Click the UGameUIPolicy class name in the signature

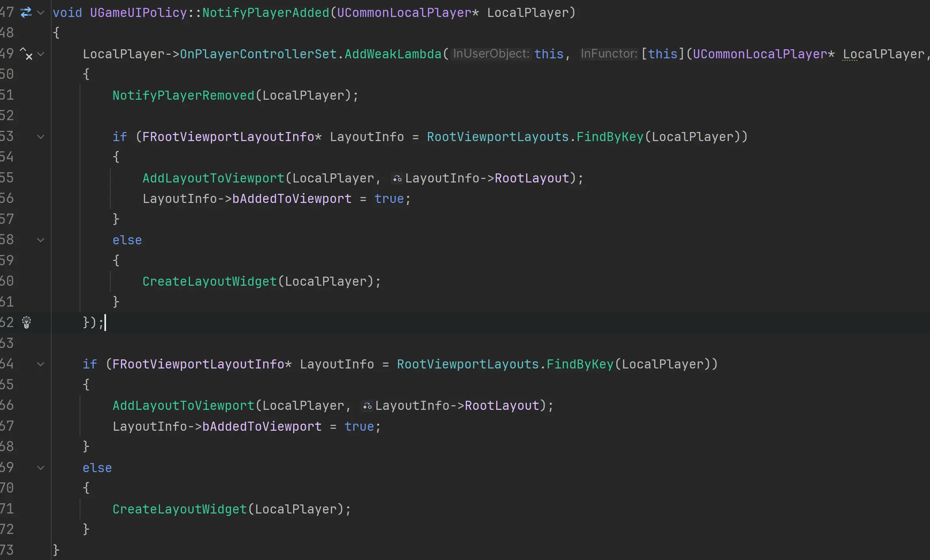[x=138, y=13]
